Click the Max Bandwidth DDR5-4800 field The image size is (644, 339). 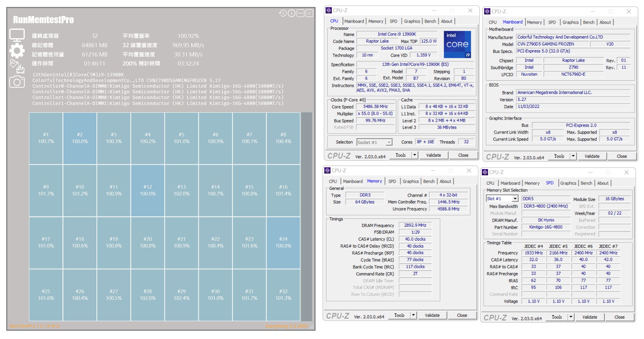(x=546, y=206)
